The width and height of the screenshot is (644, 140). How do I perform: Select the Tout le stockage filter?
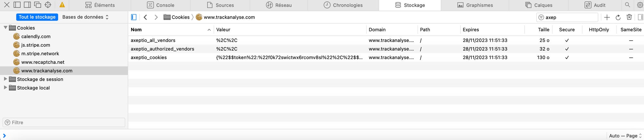coord(37,17)
